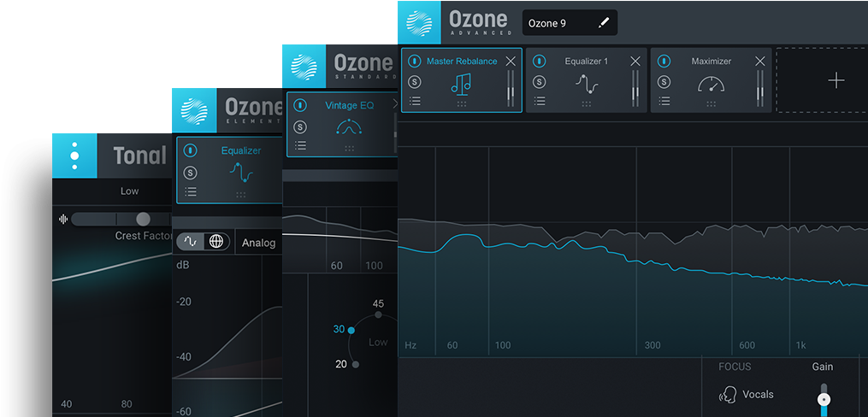
Task: Click the Vintage EQ module title
Action: (x=349, y=104)
